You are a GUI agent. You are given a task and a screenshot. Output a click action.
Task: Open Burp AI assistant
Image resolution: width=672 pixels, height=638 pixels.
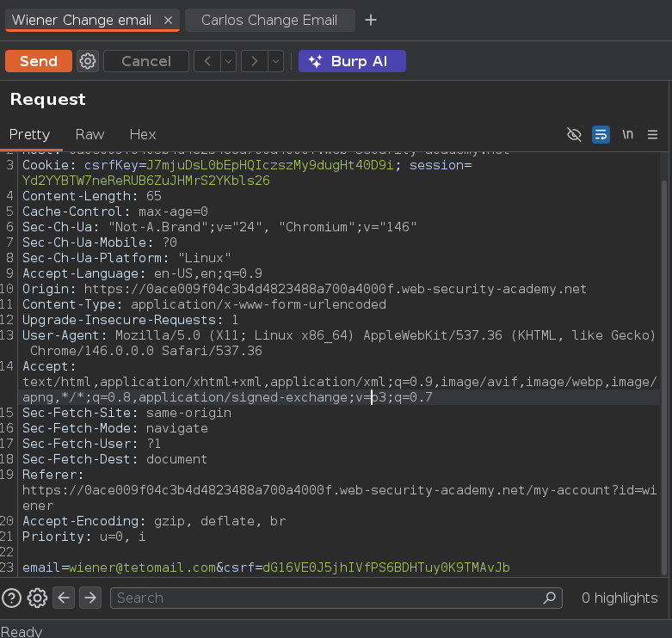[x=352, y=61]
